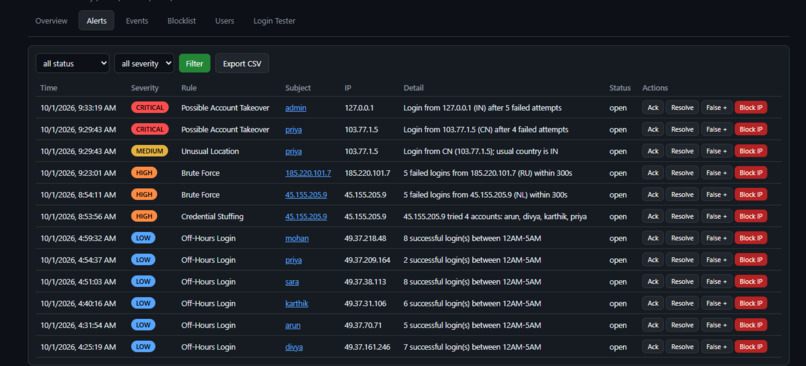Ack the 185.220.101.7 Brute Force alert
Screen dimensions: 806x366
pyautogui.click(x=653, y=173)
